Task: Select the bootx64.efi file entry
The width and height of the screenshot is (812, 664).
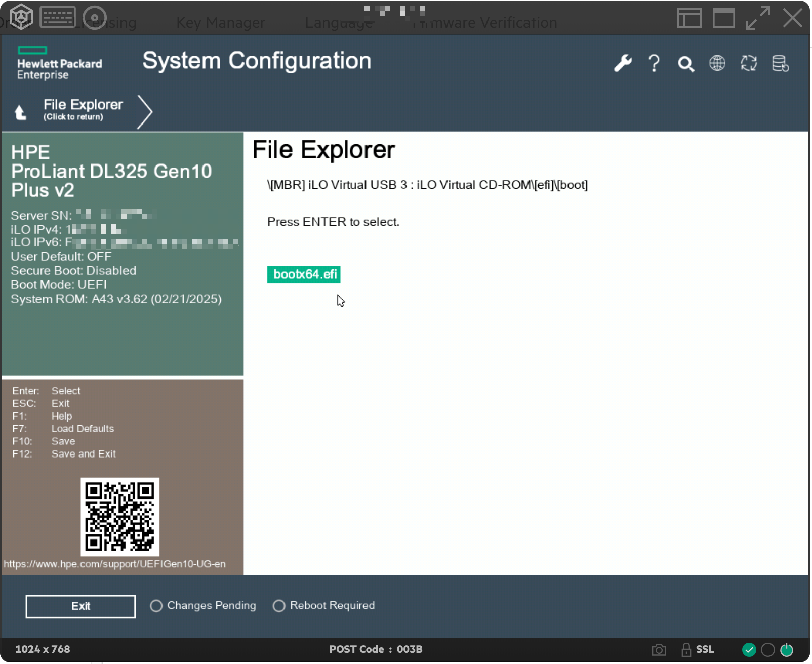Action: point(304,274)
